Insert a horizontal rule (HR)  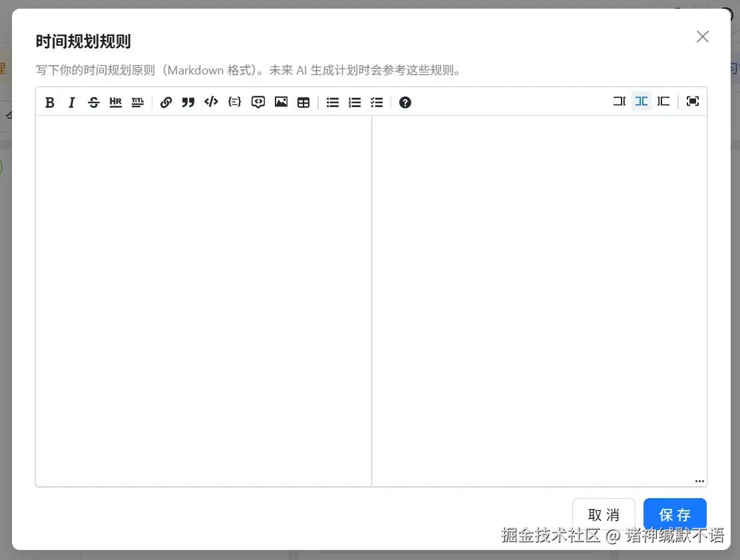click(x=116, y=102)
